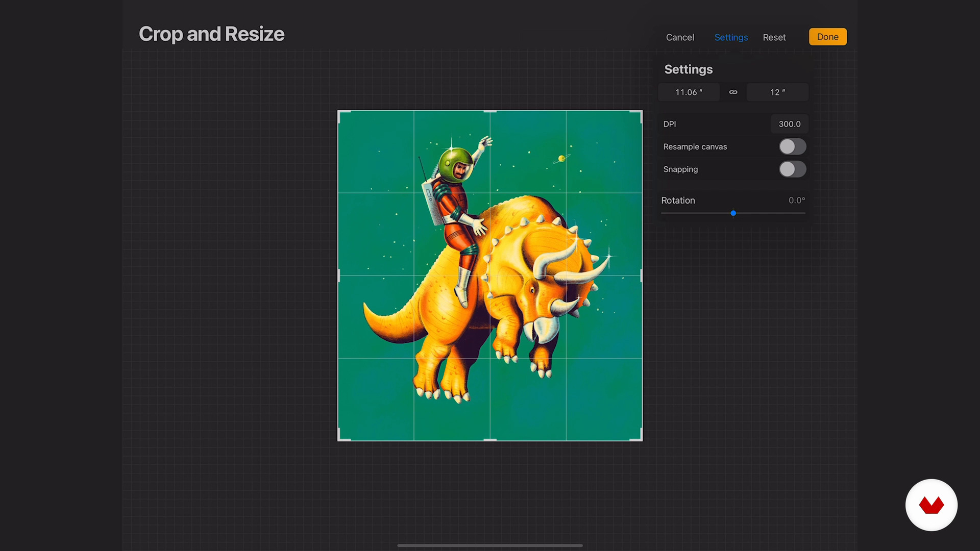Edit the height field showing 12"

click(777, 92)
